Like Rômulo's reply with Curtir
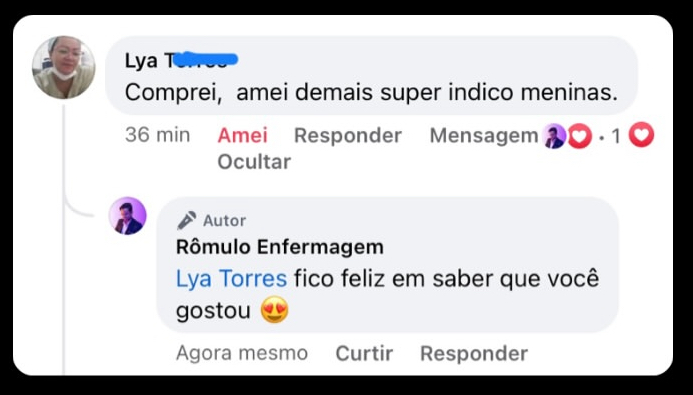Screen dimensions: 693x395 pos(364,353)
